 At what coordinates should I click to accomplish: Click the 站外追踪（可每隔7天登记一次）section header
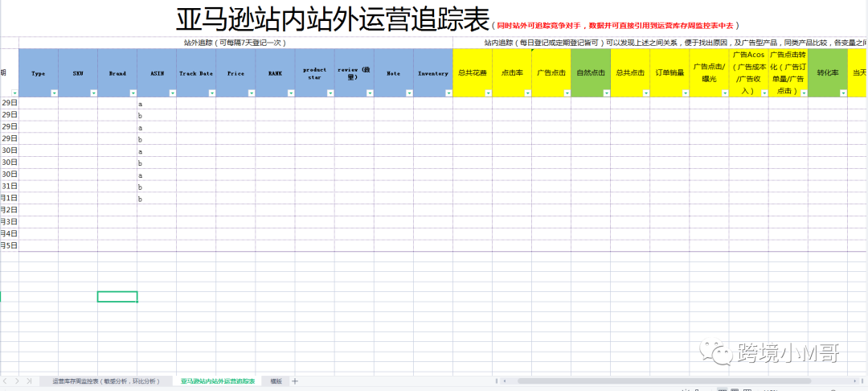click(235, 42)
